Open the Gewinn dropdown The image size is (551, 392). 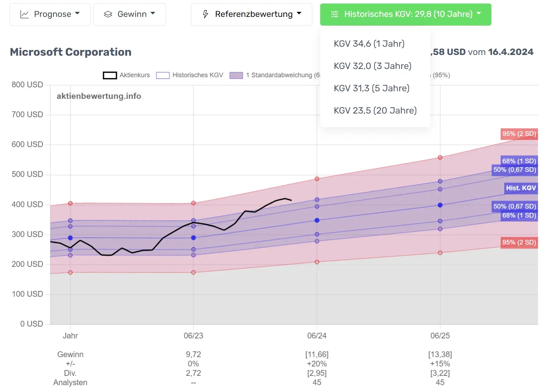pyautogui.click(x=129, y=14)
